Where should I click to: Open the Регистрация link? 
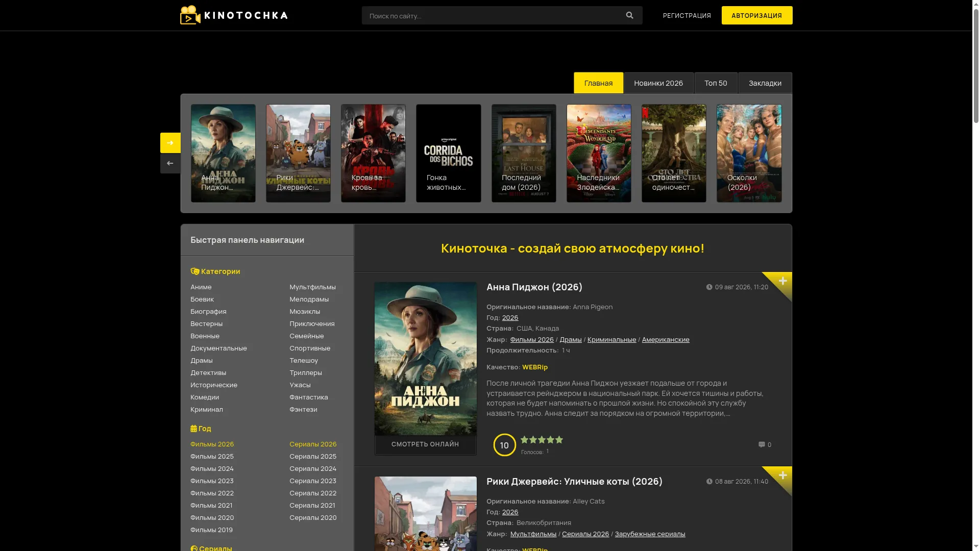[x=687, y=15]
